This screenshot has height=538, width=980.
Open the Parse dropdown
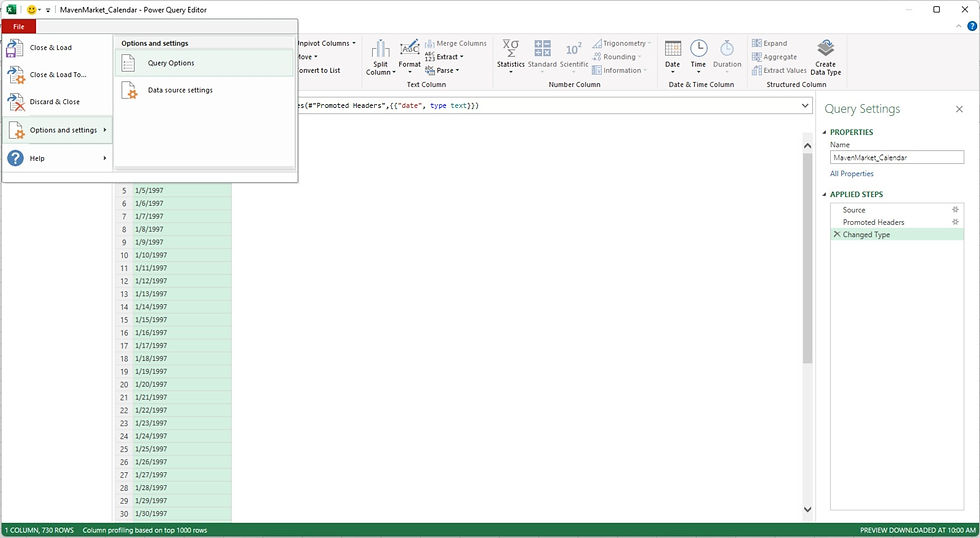coord(442,71)
